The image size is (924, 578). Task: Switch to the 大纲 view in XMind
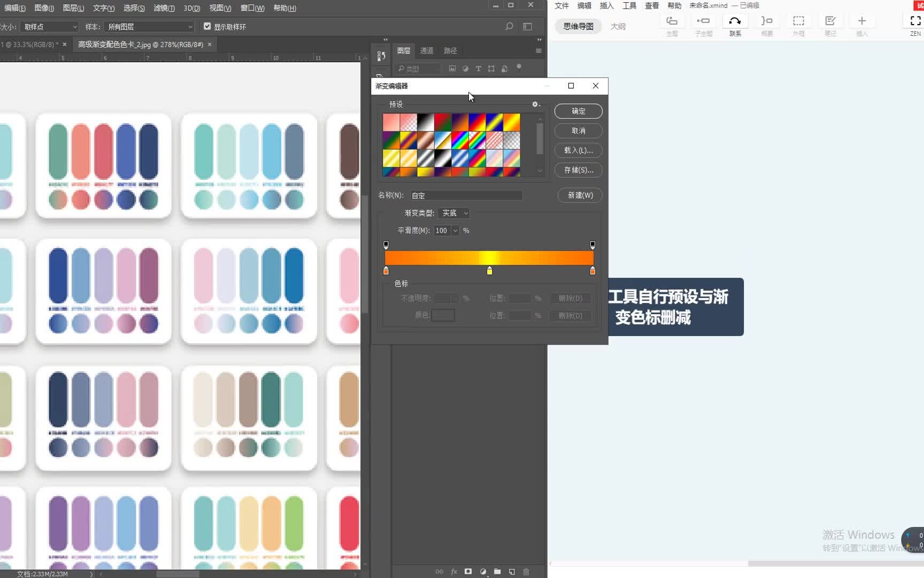[618, 26]
